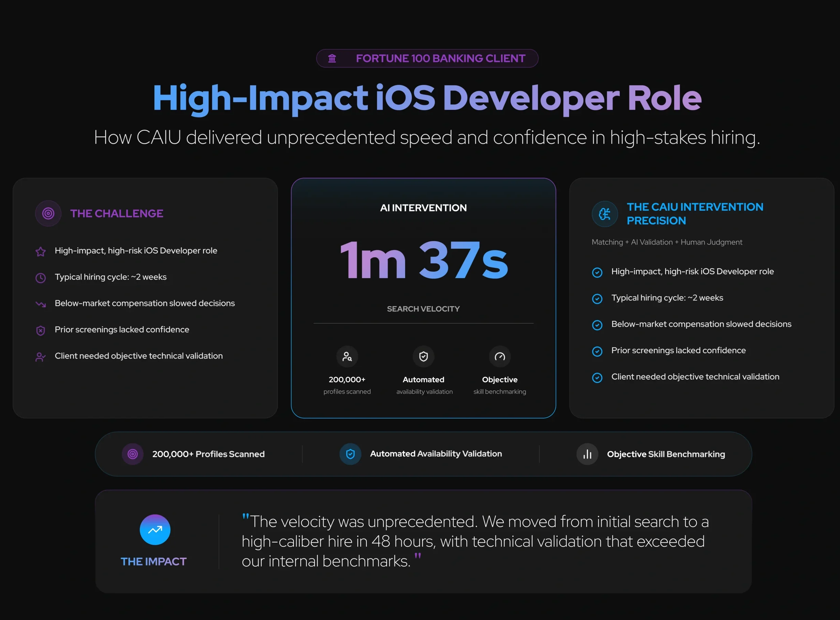Click the purple target icon beside Profiles Scanned
The height and width of the screenshot is (620, 840).
(133, 454)
